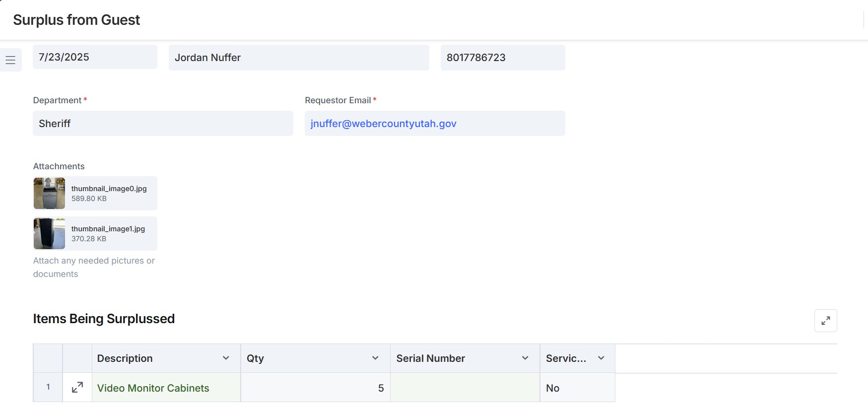Open the Qty column dropdown

[375, 358]
